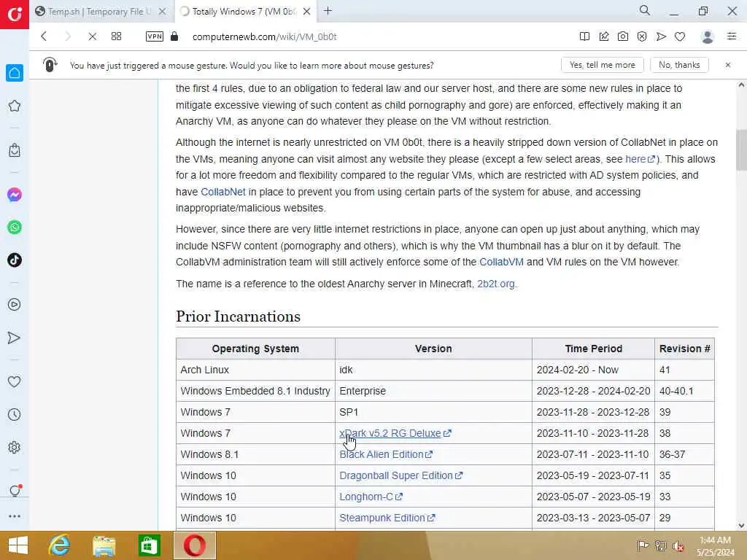Click the browser Forward arrow
The image size is (747, 560).
coord(68,36)
